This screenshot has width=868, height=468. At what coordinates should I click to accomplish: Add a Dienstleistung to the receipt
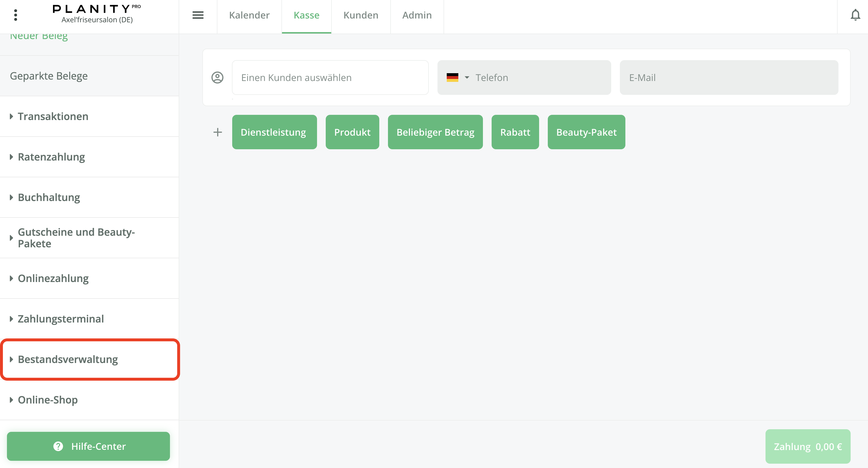point(274,132)
